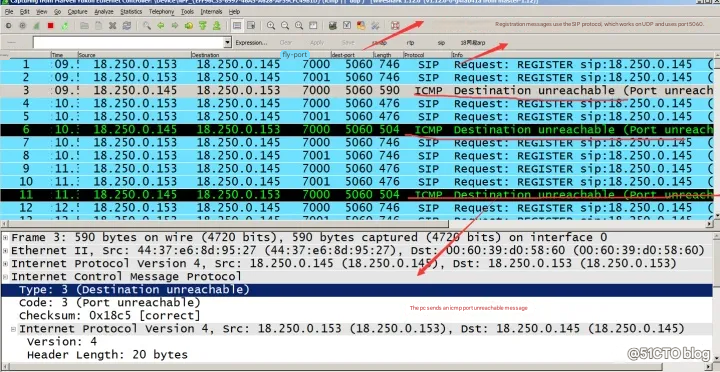Open the Help lifebuoy icon
Screen dimensions: 720x372
(395, 26)
